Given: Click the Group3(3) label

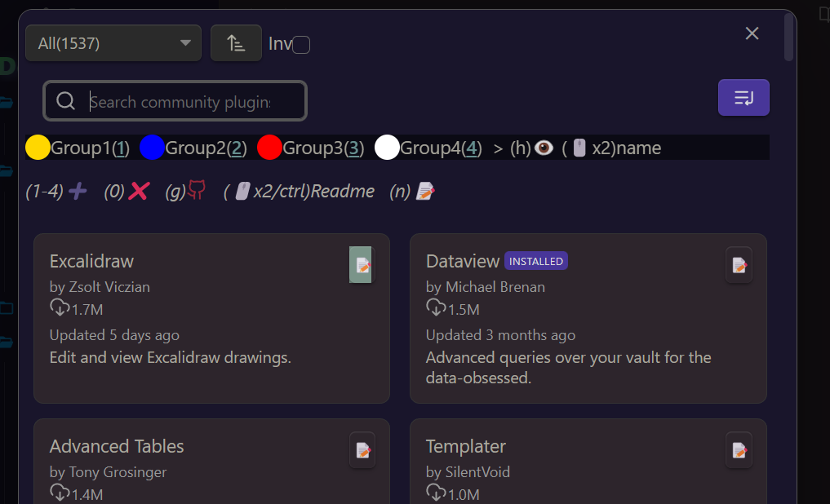Looking at the screenshot, I should point(323,148).
